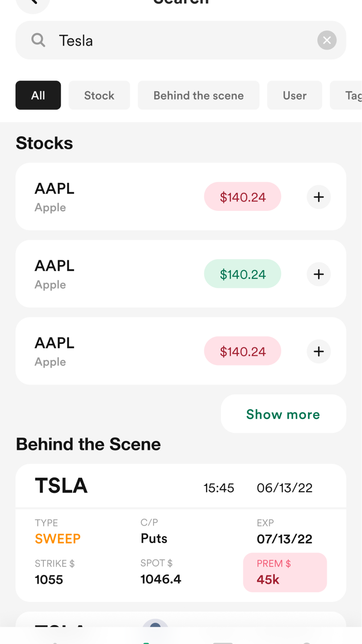Expand stocks list with Show more
Screen dimensions: 362x644
pyautogui.click(x=283, y=414)
